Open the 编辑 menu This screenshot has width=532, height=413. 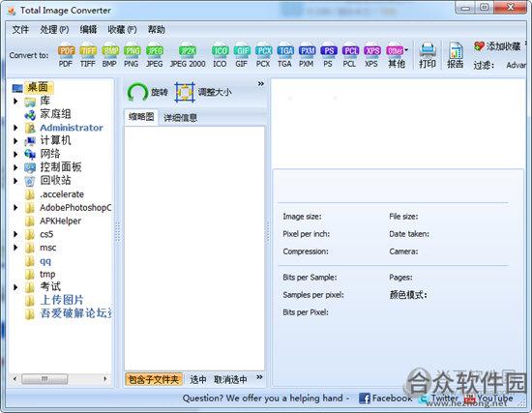click(88, 30)
